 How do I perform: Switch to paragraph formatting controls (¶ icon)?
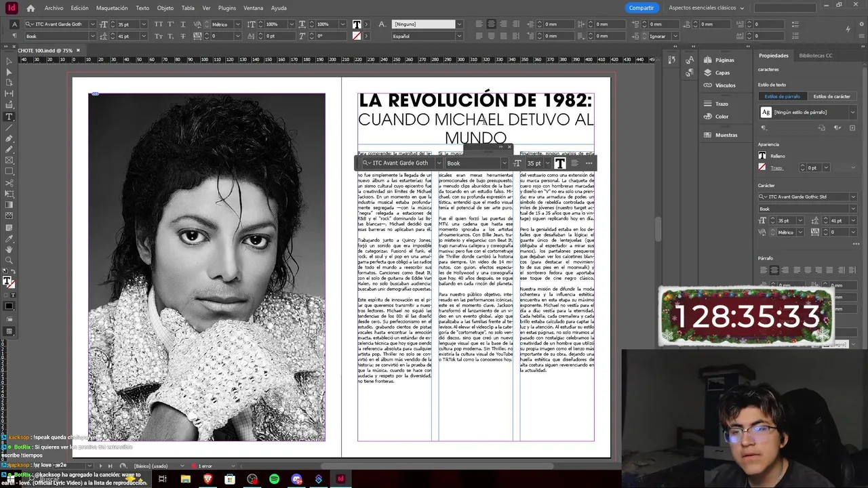click(x=15, y=36)
